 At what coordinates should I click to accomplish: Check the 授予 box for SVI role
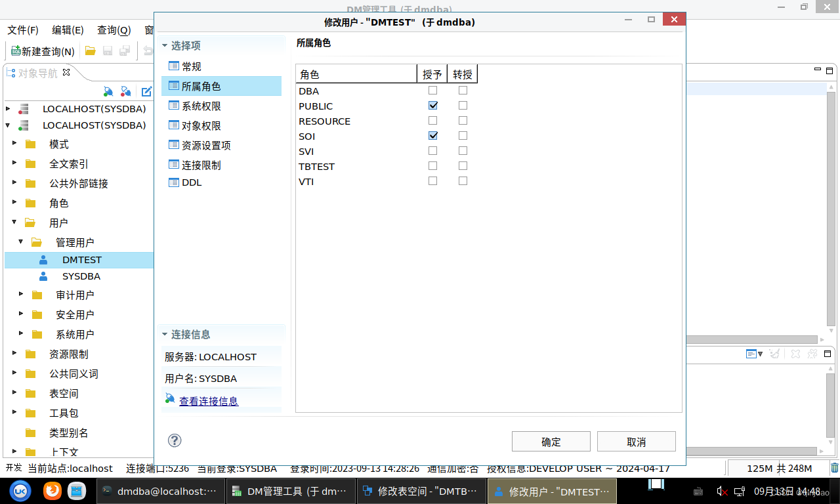tap(432, 151)
